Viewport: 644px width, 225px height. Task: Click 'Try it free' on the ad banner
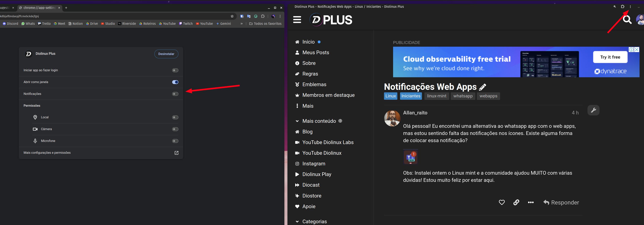pyautogui.click(x=610, y=57)
